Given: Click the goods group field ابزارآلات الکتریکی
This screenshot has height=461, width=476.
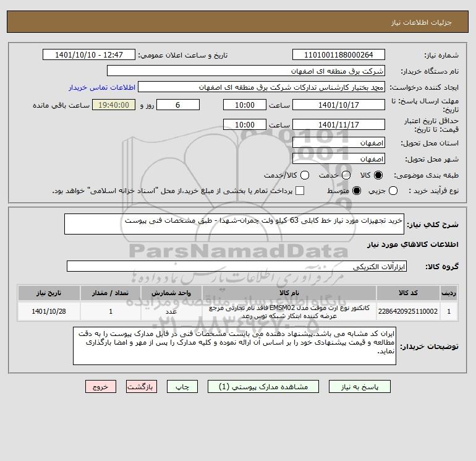Looking at the screenshot, I should click(237, 266).
